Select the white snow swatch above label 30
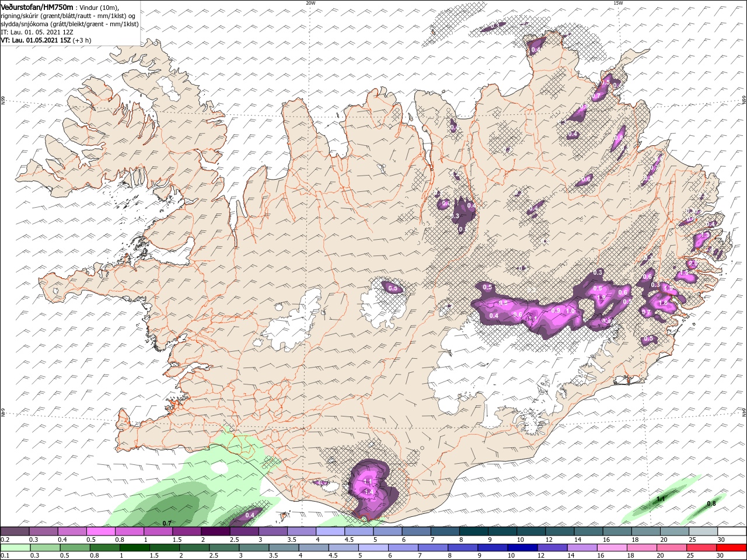This screenshot has width=747, height=560. pos(732,531)
